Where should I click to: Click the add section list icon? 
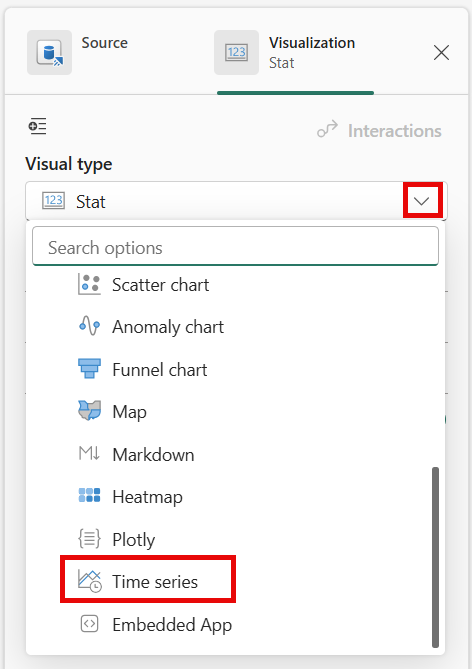coord(38,126)
